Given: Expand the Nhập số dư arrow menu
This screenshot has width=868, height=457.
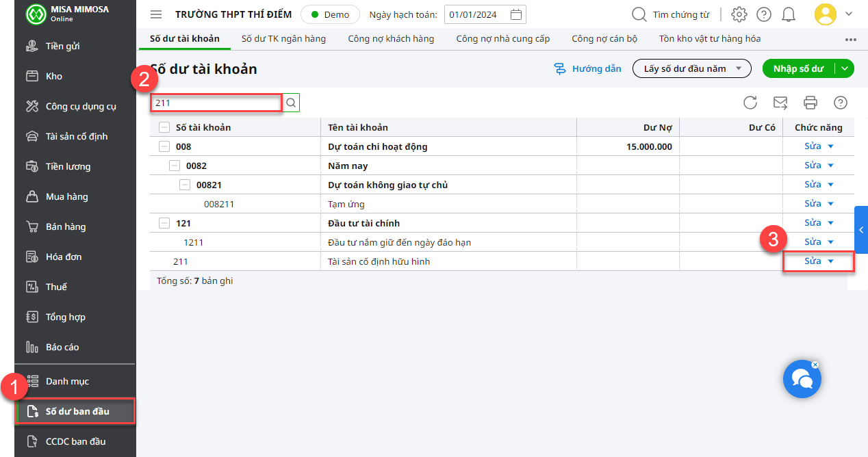Looking at the screenshot, I should 846,68.
